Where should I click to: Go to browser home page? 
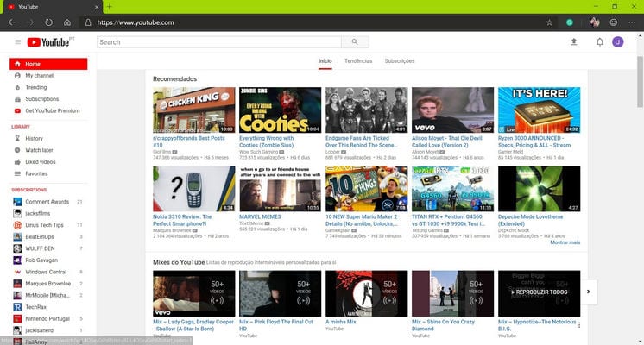tap(67, 22)
